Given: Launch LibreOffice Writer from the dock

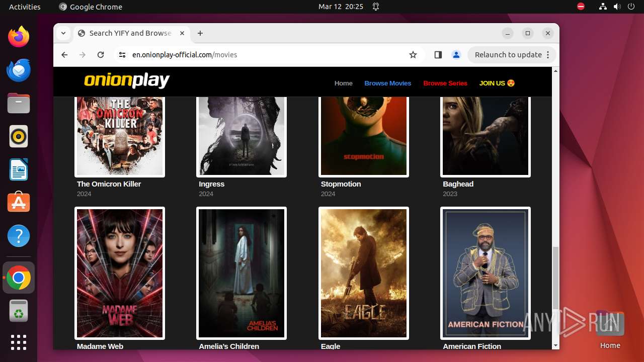Looking at the screenshot, I should (x=19, y=169).
